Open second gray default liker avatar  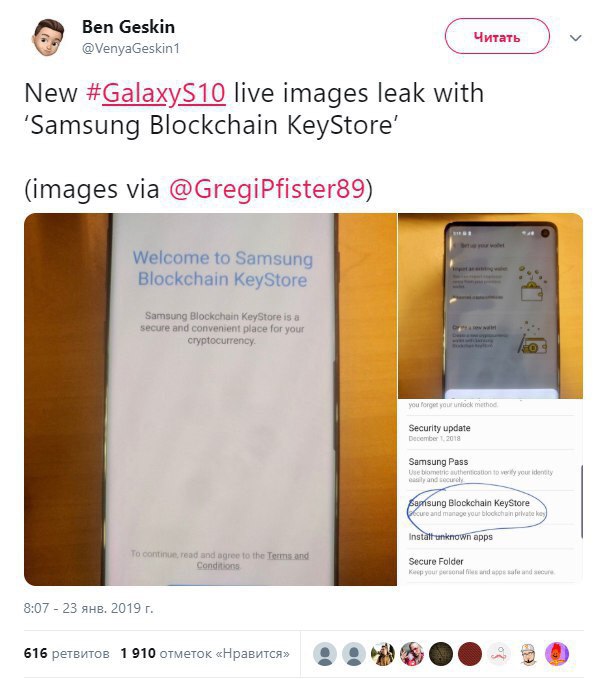(354, 654)
